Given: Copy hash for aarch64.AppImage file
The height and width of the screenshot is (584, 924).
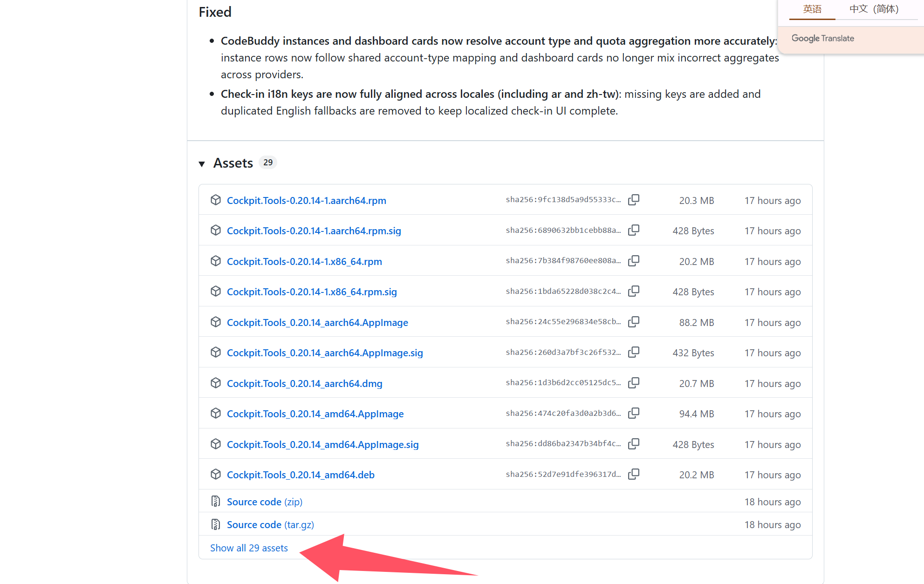Looking at the screenshot, I should pos(633,322).
